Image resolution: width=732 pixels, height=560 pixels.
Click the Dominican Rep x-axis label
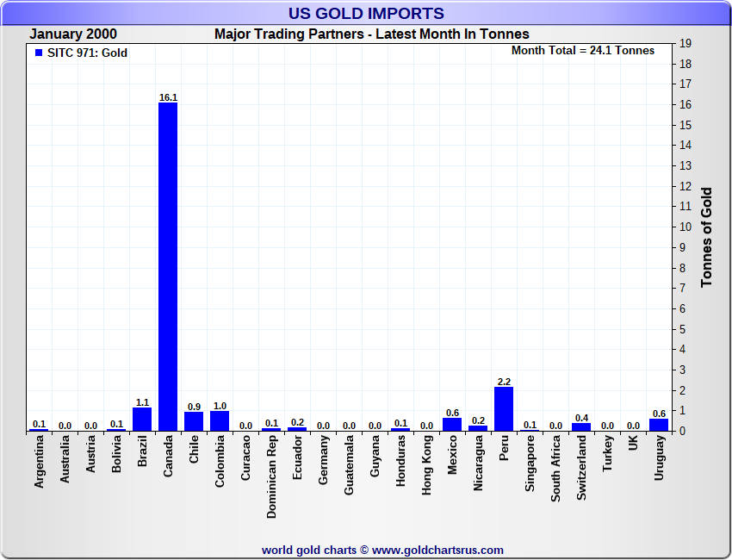pyautogui.click(x=271, y=476)
